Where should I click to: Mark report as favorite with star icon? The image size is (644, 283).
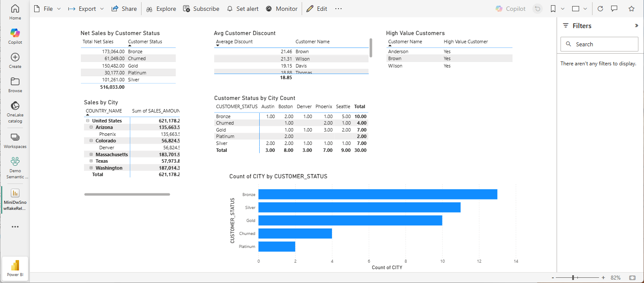click(x=631, y=9)
